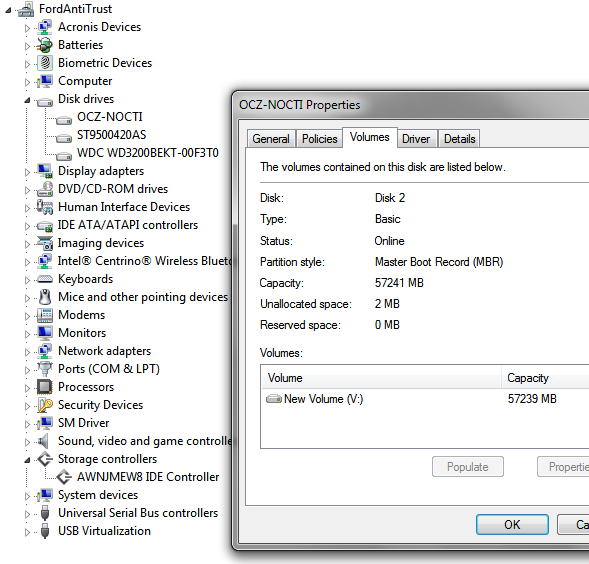Click the Acronis Devices icon
Screen dimensions: 589x564
pyautogui.click(x=45, y=27)
